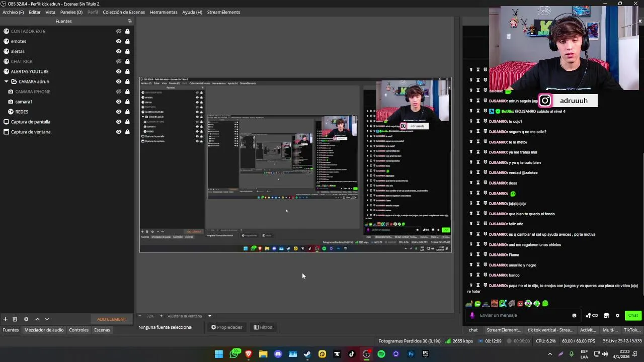Switch to the Escenas tab

[x=102, y=330]
